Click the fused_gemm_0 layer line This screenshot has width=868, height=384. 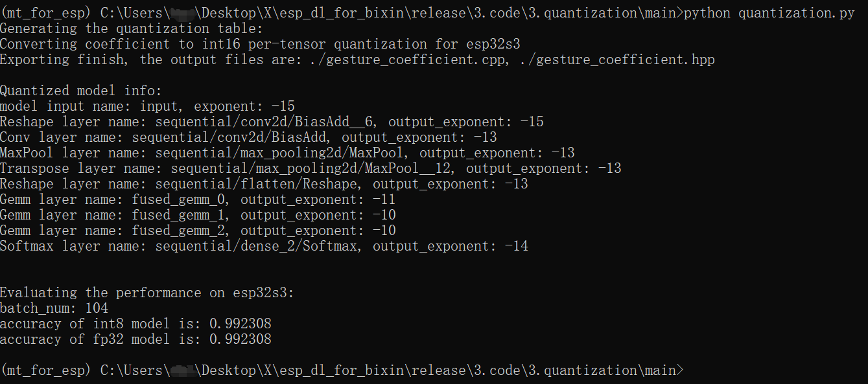click(198, 199)
